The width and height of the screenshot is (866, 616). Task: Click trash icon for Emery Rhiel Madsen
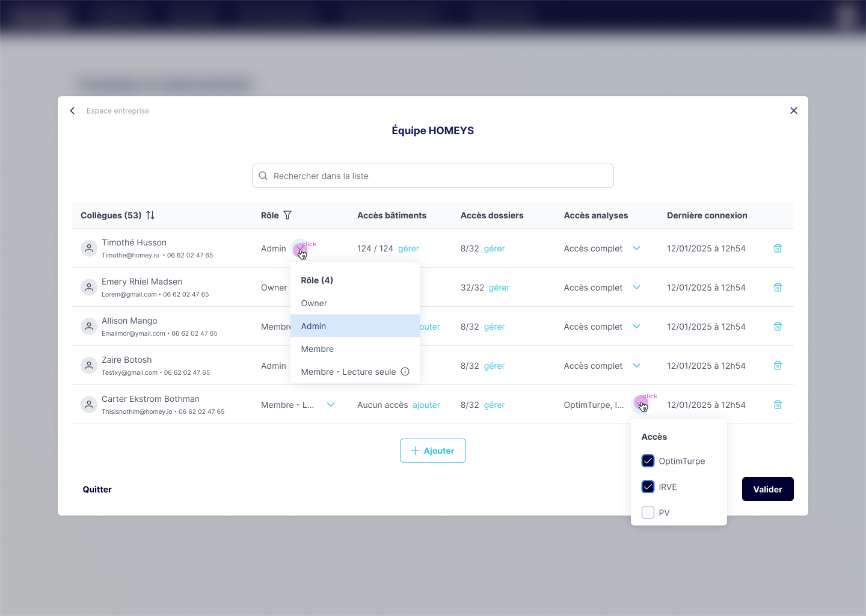(x=778, y=288)
